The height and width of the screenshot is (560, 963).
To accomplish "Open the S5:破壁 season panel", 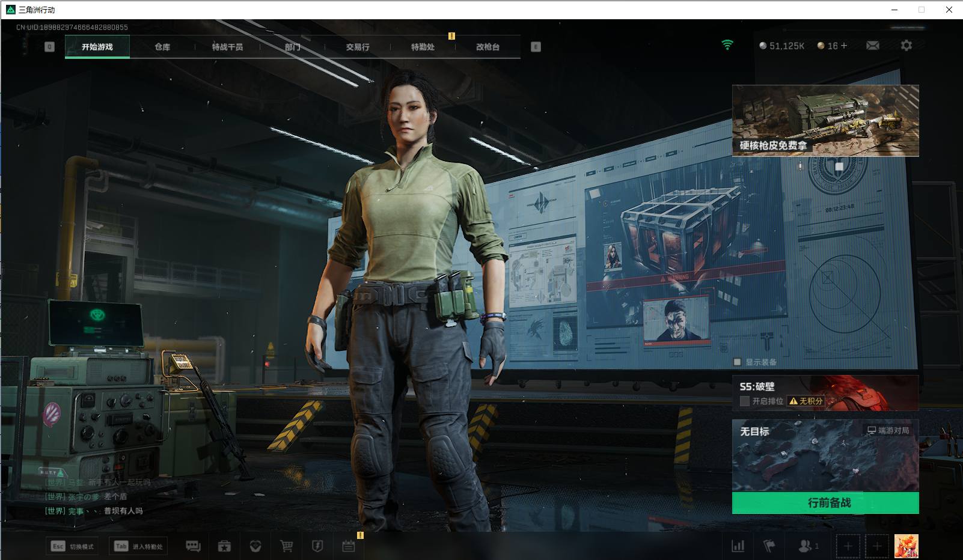I will click(x=825, y=393).
